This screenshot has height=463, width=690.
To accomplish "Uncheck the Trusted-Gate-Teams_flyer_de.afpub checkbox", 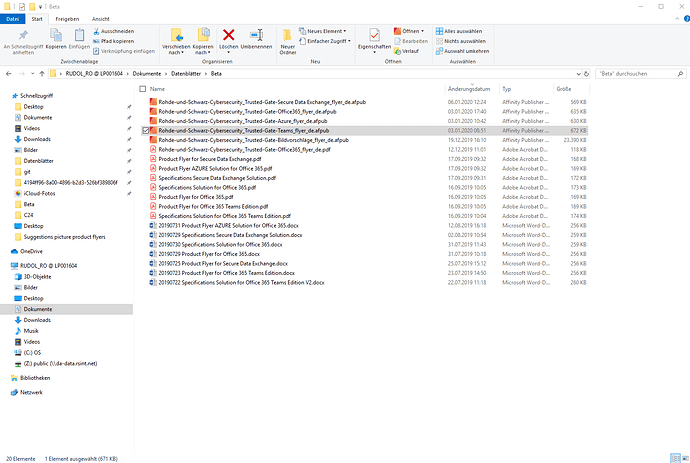I will pyautogui.click(x=146, y=131).
